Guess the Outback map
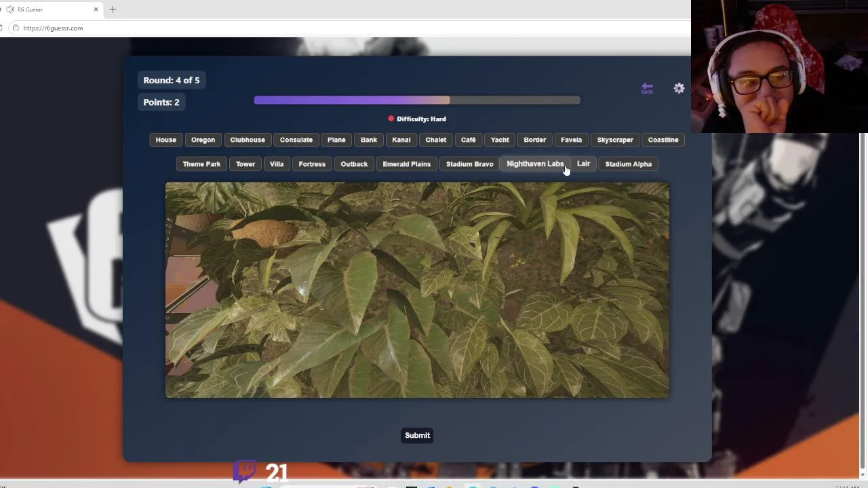The width and height of the screenshot is (868, 488). pos(354,164)
